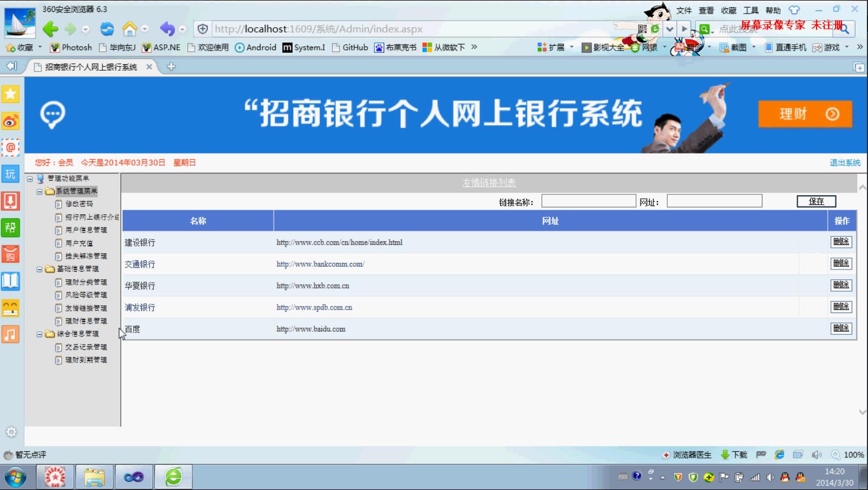Click the chat bubble icon in the banner
Viewport: 868px width, 490px height.
pos(53,114)
